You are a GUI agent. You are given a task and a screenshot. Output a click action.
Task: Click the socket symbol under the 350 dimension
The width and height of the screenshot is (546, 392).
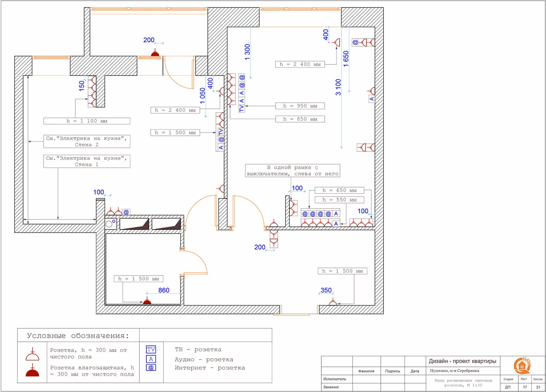[x=333, y=302]
